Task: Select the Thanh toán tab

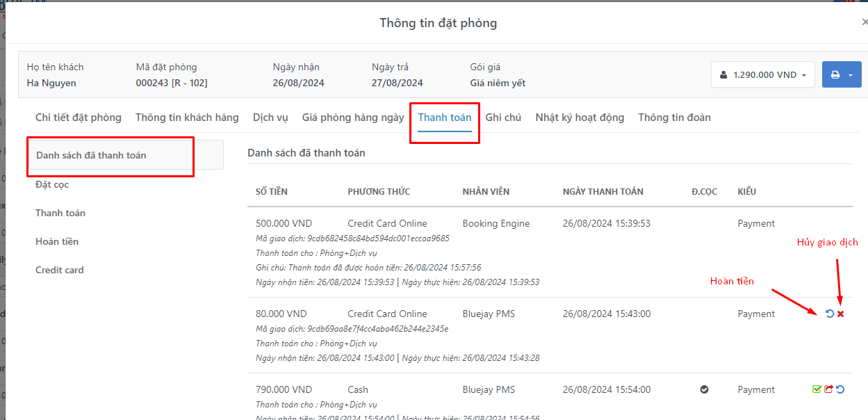Action: pos(445,118)
